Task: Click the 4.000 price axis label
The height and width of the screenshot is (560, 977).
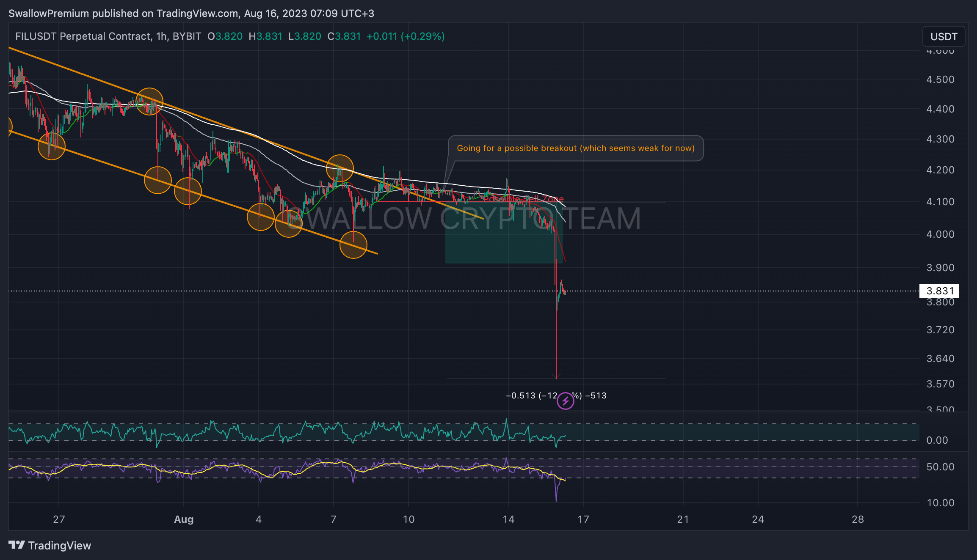Action: pos(940,234)
